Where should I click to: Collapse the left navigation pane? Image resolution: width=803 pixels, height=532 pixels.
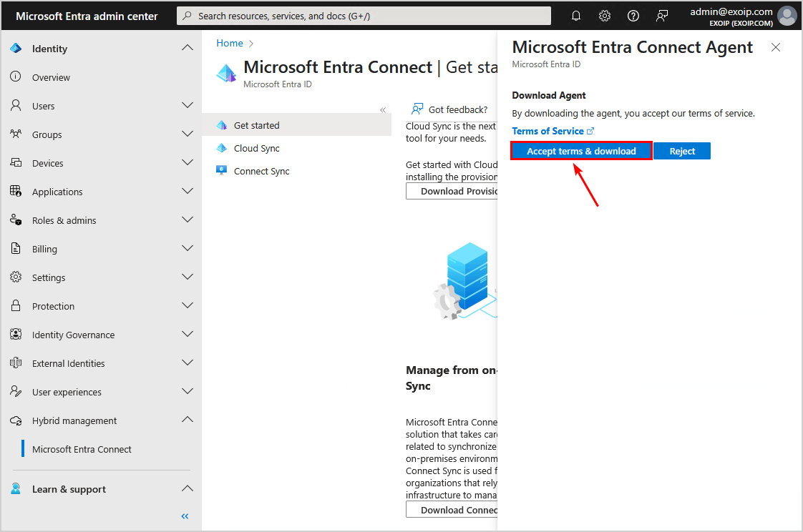click(184, 516)
